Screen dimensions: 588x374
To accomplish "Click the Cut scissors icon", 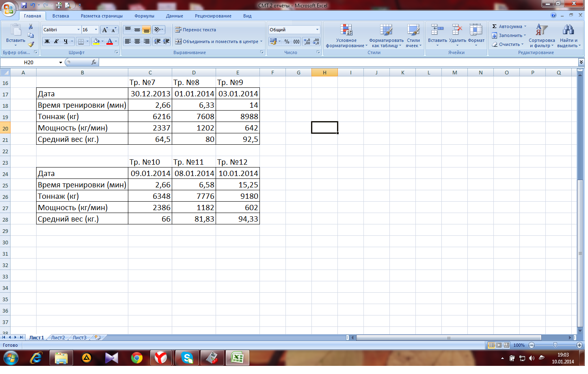I will 30,27.
